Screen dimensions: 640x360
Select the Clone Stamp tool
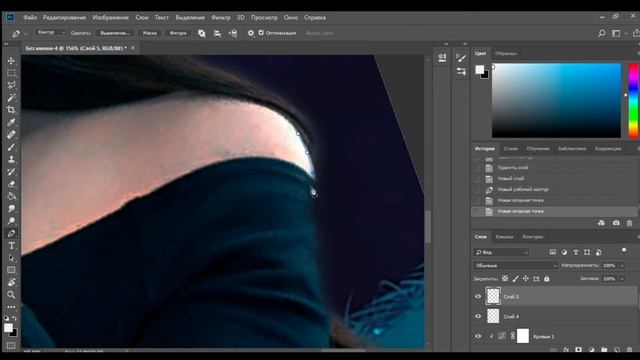point(11,159)
